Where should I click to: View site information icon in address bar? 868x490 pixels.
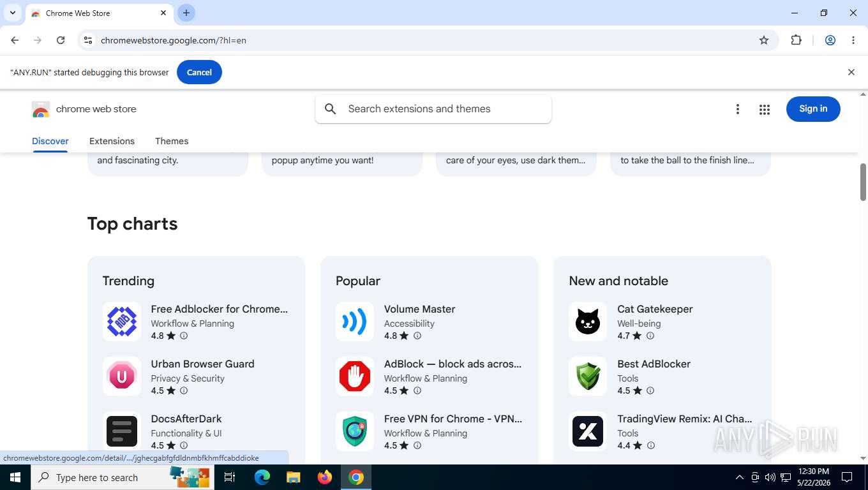(x=88, y=40)
